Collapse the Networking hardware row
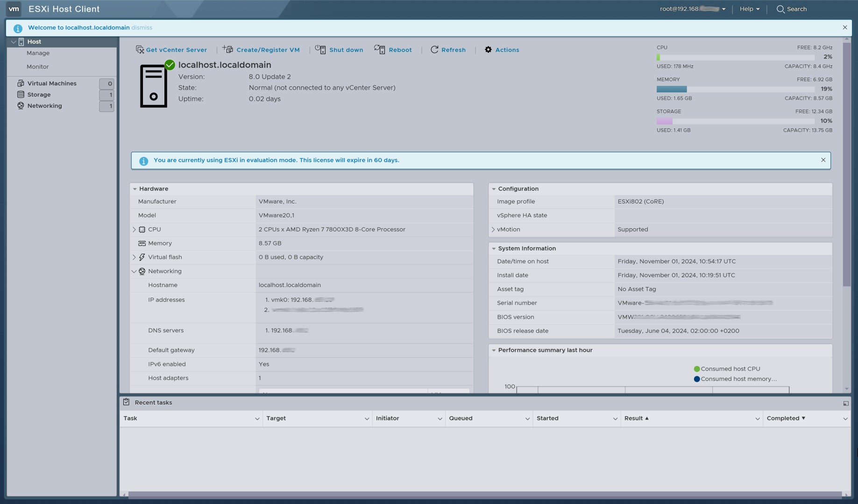858x504 pixels. click(x=134, y=271)
